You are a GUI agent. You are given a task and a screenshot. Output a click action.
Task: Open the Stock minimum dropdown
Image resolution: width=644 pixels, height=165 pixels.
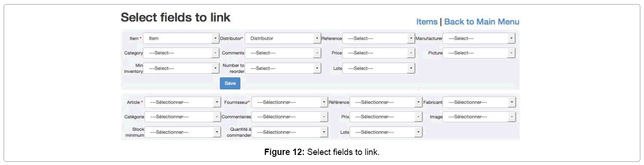click(x=183, y=132)
